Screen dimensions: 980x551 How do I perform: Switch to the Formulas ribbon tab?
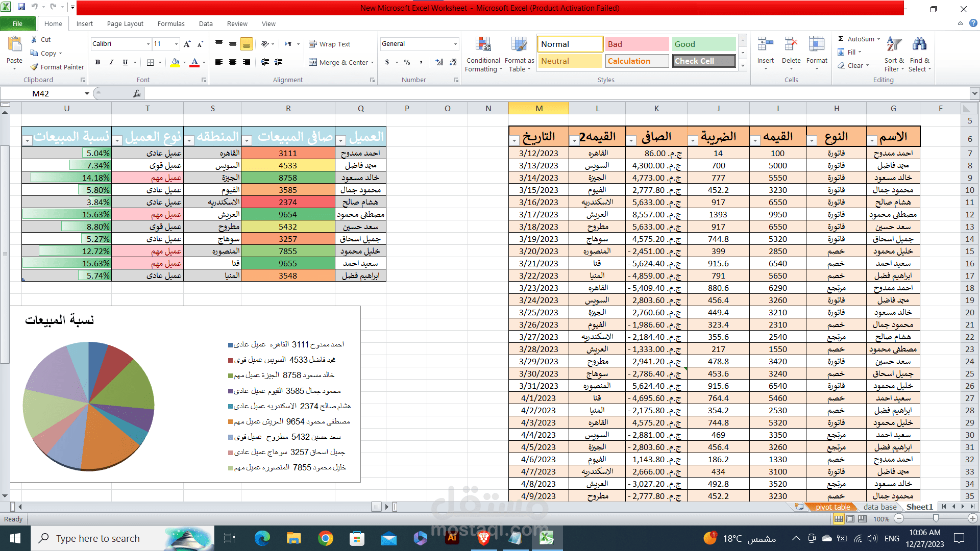[x=171, y=23]
